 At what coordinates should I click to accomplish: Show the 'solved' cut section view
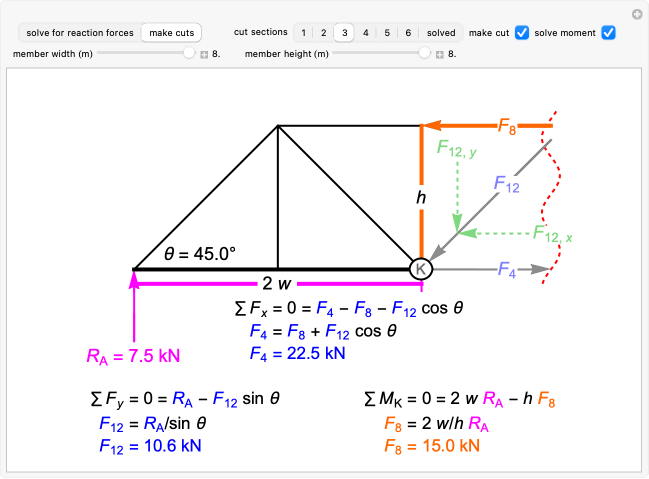tap(440, 33)
